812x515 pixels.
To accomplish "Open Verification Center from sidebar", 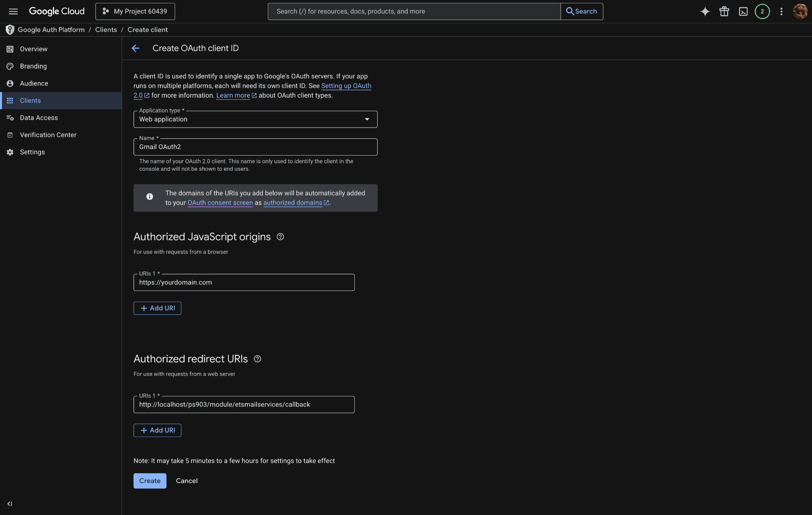I will 48,135.
